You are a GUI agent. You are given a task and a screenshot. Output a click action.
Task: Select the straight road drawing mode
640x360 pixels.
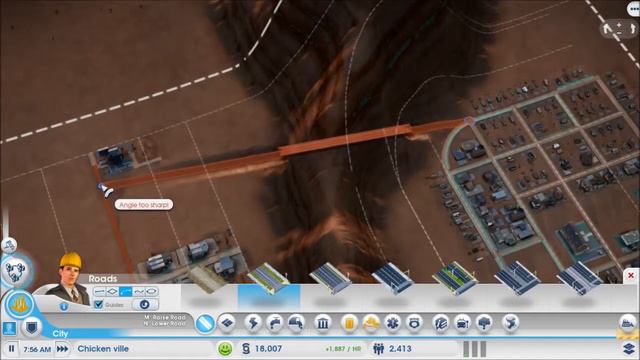click(100, 291)
